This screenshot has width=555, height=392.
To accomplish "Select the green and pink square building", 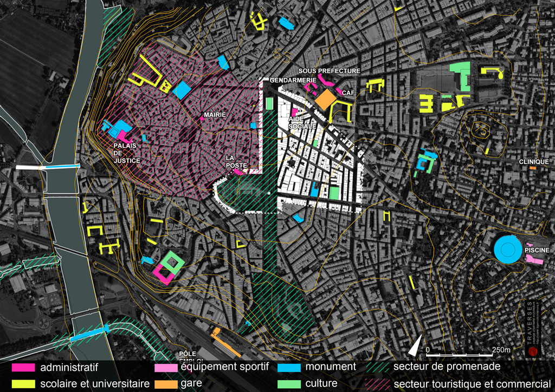I will pos(169,267).
